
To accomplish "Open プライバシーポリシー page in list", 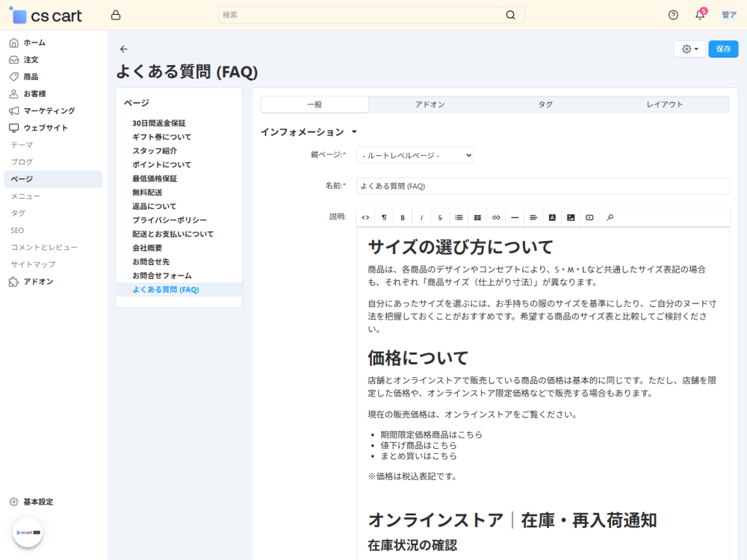I will (x=170, y=220).
